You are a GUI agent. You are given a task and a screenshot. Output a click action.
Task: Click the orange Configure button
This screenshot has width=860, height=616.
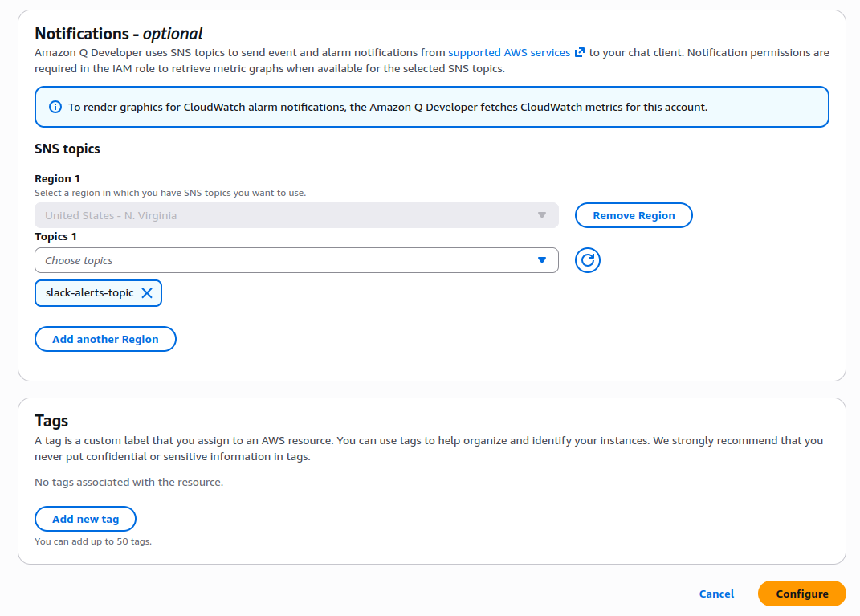tap(802, 594)
